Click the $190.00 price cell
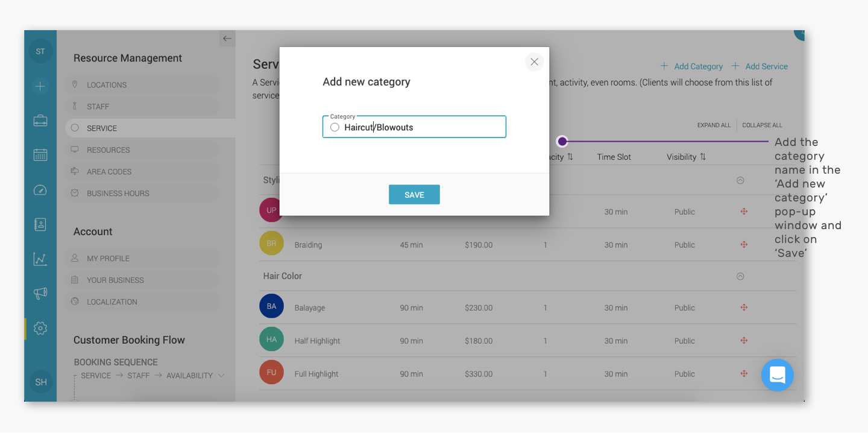Viewport: 868px width, 433px height. 479,245
